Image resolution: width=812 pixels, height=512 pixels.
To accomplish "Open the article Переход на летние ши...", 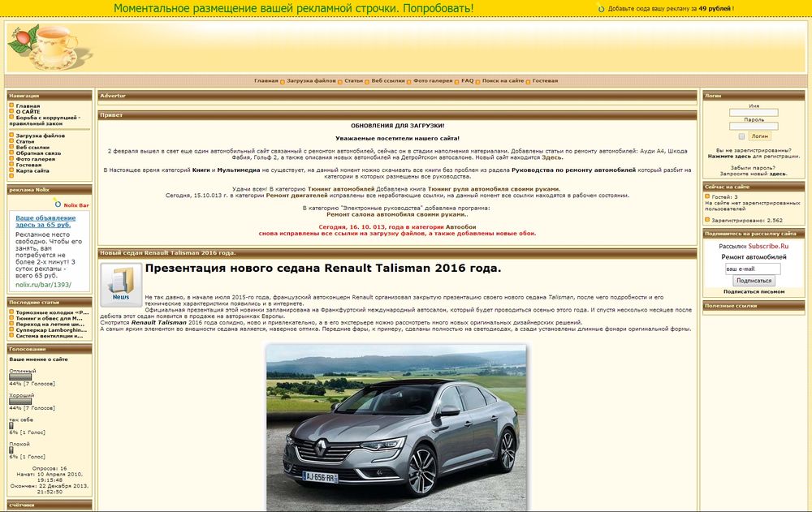I will point(50,324).
